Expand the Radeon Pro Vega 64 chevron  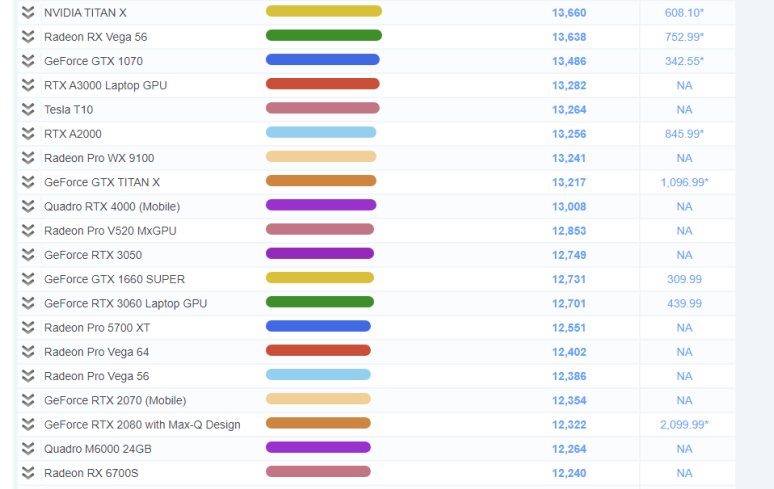tap(28, 351)
